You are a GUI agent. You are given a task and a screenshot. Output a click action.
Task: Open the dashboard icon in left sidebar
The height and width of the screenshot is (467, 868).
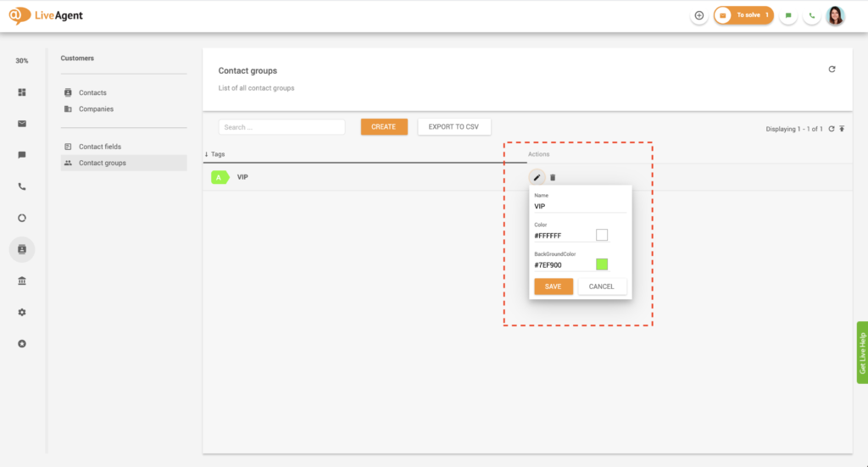pyautogui.click(x=22, y=92)
